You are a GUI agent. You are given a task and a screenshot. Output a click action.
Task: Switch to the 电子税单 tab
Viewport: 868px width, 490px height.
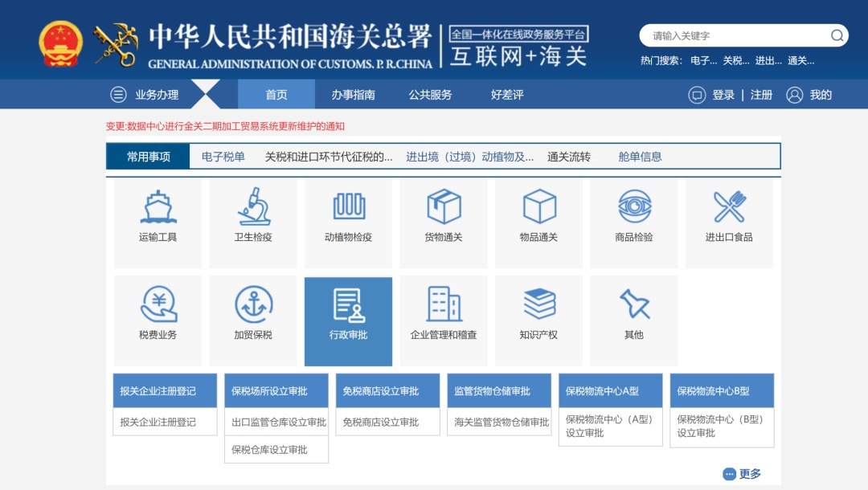[223, 157]
